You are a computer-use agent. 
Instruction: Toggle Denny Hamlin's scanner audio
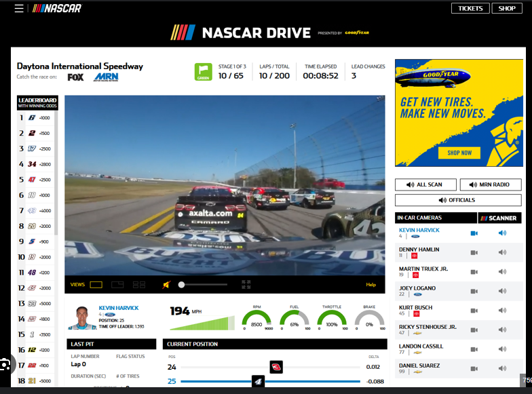pyautogui.click(x=502, y=252)
